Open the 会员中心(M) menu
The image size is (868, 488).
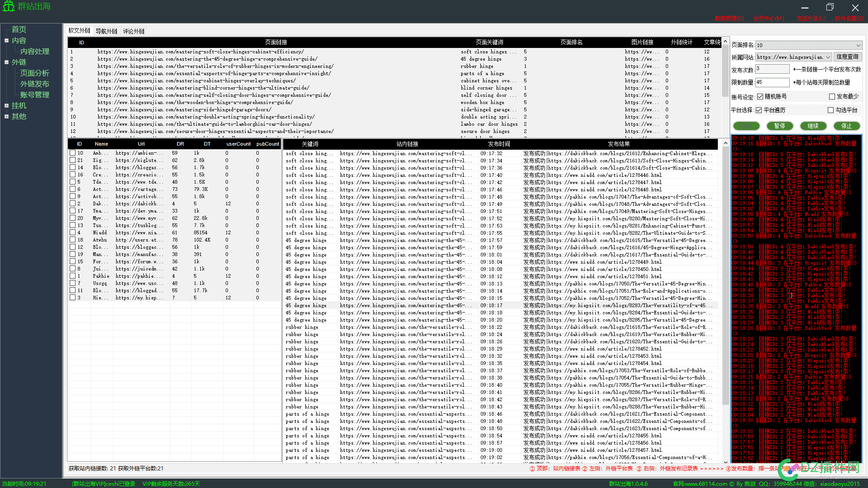(769, 19)
